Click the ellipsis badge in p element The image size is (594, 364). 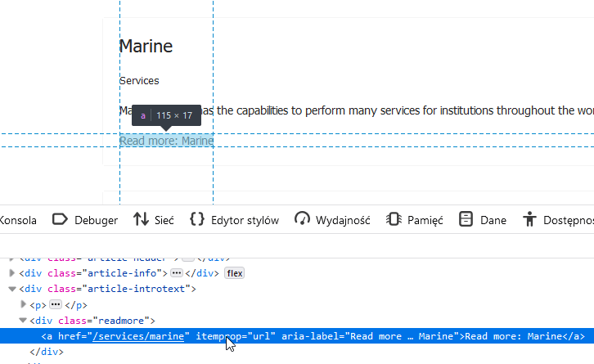[56, 304]
